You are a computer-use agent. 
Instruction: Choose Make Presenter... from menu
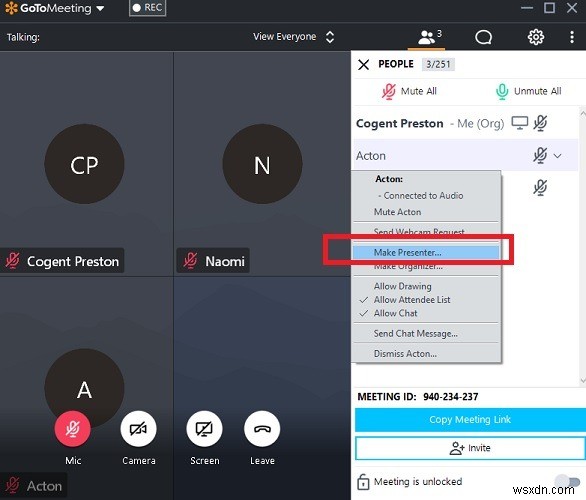point(426,252)
